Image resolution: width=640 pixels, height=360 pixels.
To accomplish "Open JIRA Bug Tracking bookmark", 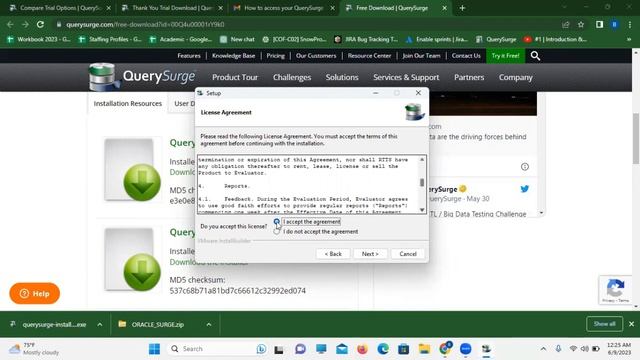I will pyautogui.click(x=366, y=40).
